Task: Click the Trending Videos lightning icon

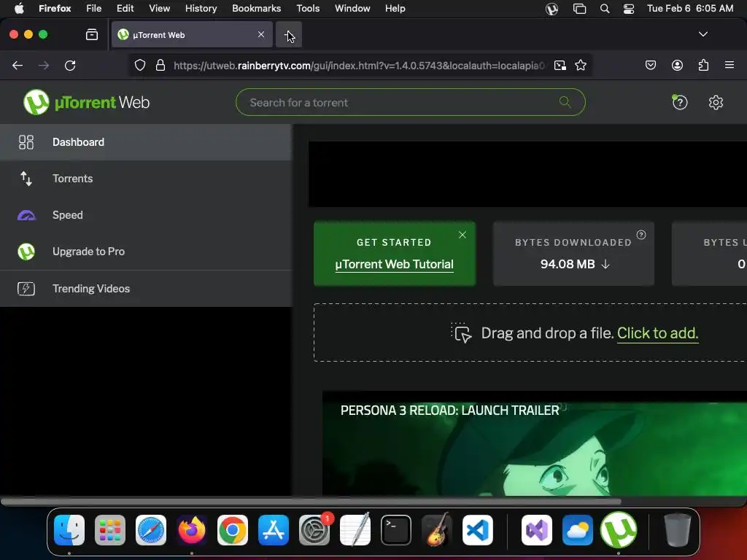Action: (x=26, y=289)
